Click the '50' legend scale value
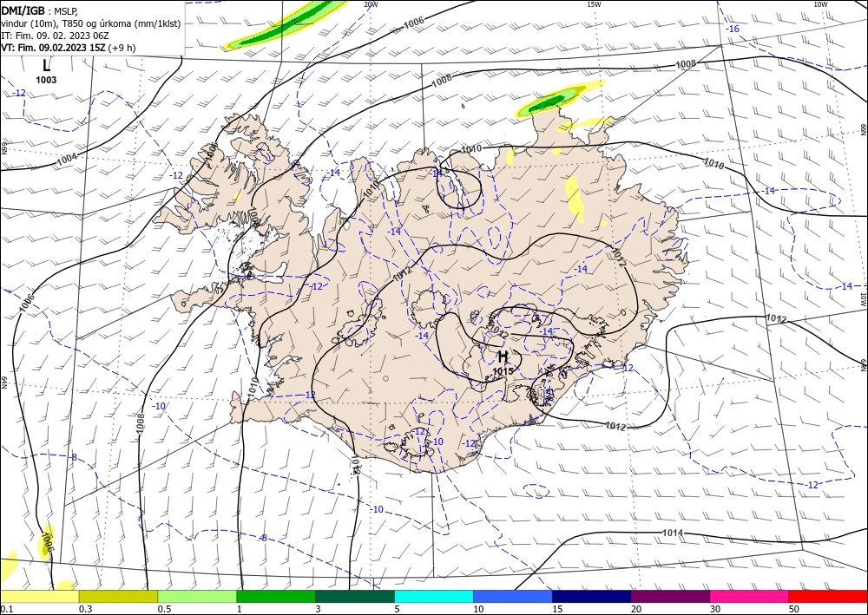868x615 pixels. coord(794,609)
